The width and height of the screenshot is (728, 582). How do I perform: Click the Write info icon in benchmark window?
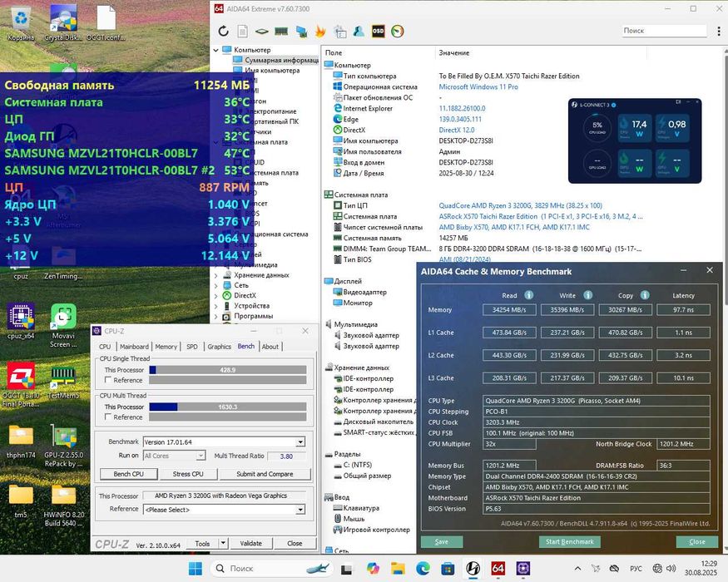pyautogui.click(x=587, y=295)
